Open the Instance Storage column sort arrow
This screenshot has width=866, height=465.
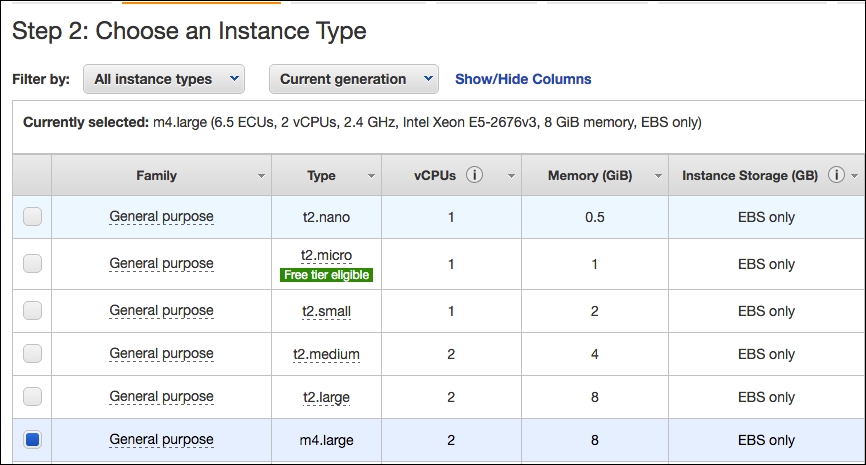point(854,176)
